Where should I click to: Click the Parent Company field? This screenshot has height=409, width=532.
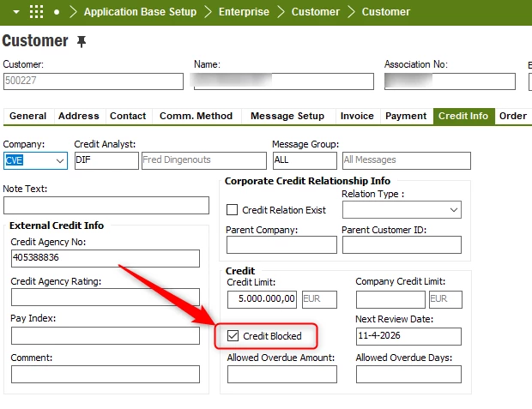281,244
